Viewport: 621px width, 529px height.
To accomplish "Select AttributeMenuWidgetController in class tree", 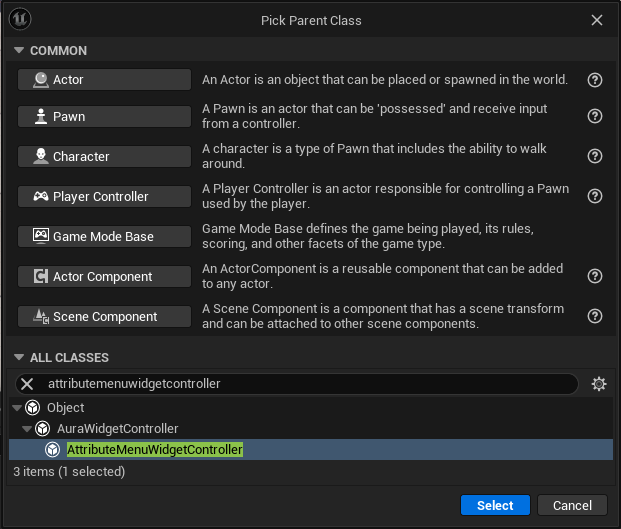I will click(154, 450).
